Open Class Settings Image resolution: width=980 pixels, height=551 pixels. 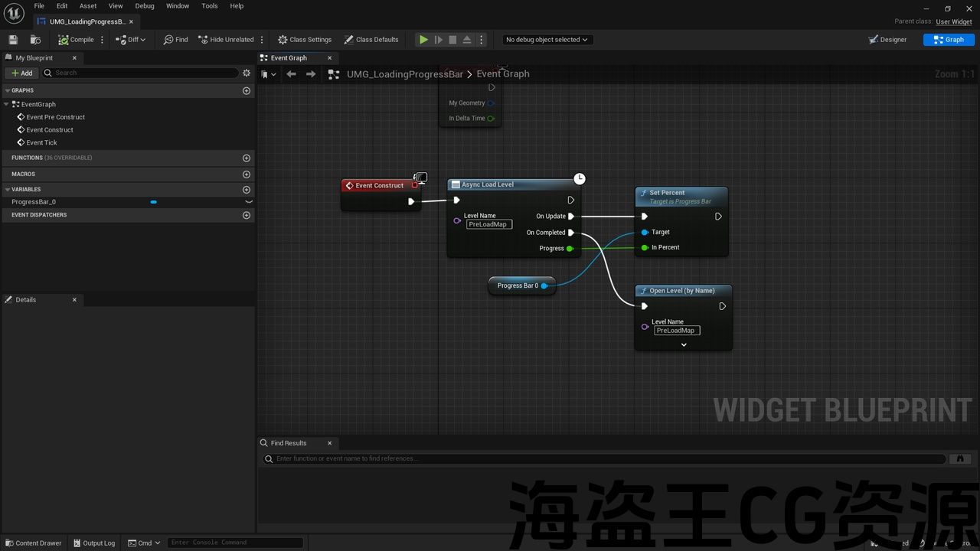click(x=305, y=40)
